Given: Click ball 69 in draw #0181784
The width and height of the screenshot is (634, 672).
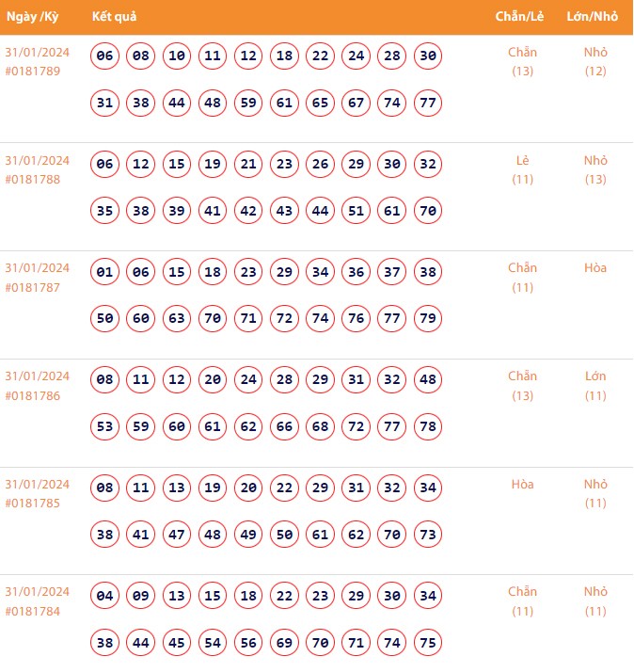Looking at the screenshot, I should click(x=284, y=642).
